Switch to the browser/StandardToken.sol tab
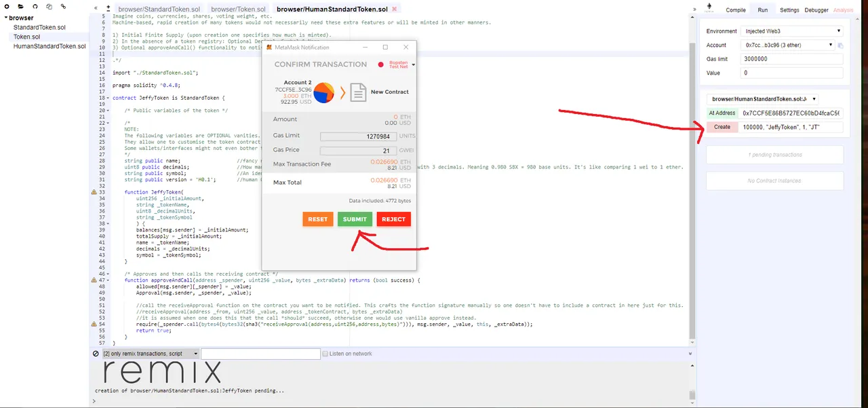868x408 pixels. click(x=159, y=10)
